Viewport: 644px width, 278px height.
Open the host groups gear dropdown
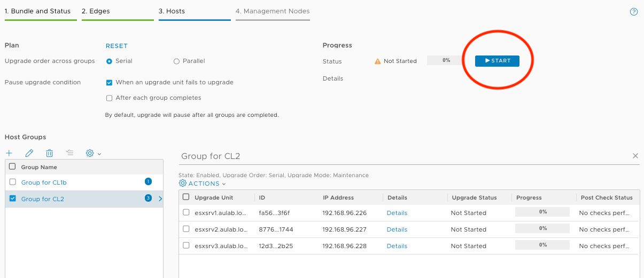click(93, 153)
